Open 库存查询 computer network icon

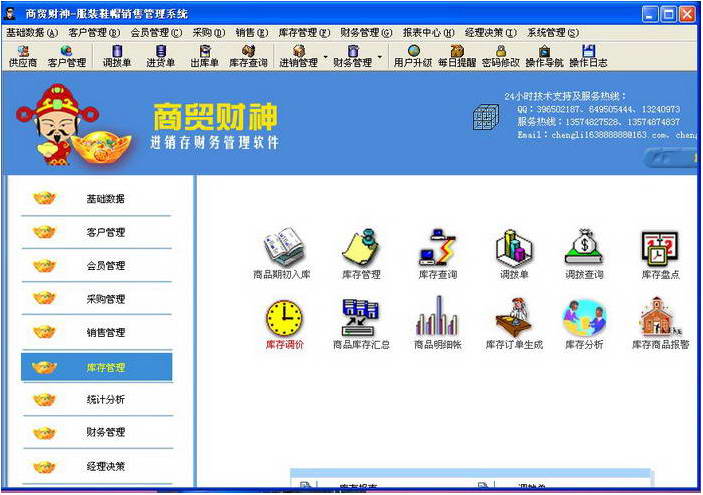[437, 247]
